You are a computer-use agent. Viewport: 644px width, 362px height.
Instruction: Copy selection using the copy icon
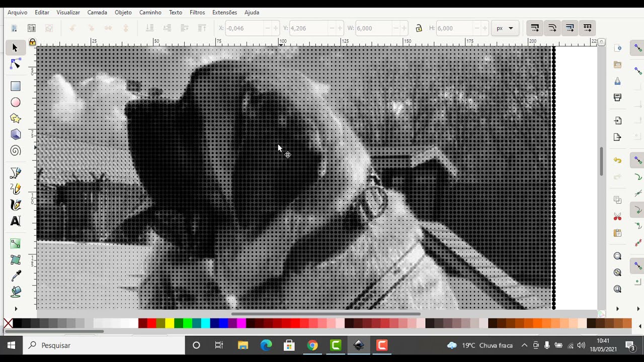click(x=618, y=200)
